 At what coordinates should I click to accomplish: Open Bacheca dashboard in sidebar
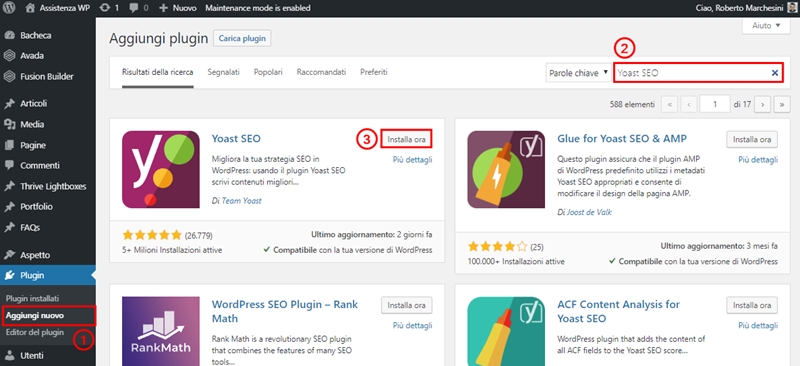tap(36, 35)
